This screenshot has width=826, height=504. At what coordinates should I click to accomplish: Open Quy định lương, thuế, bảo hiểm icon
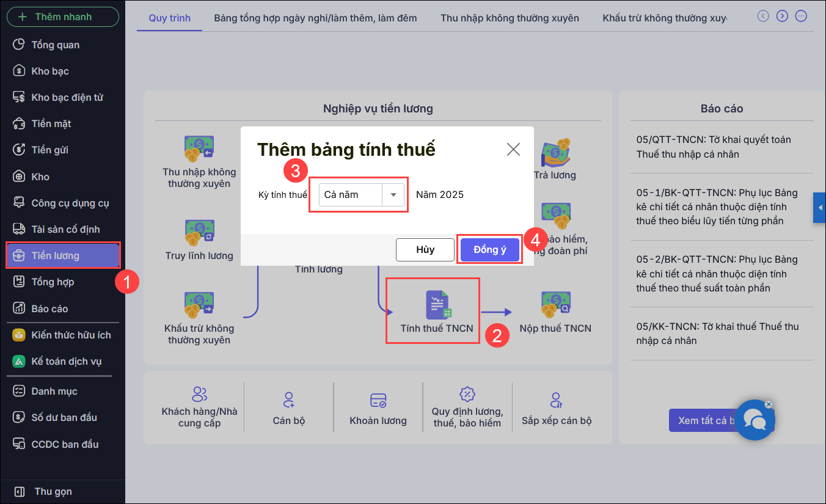(467, 394)
